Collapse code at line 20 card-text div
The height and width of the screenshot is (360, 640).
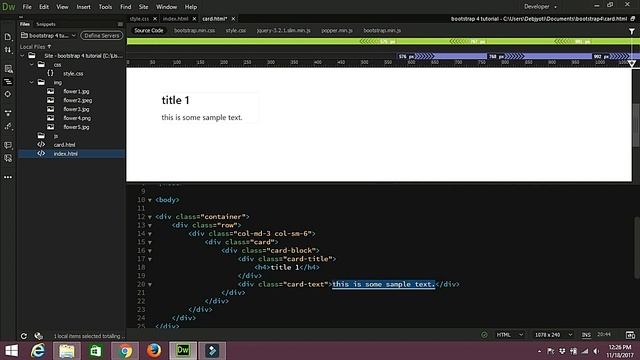150,284
